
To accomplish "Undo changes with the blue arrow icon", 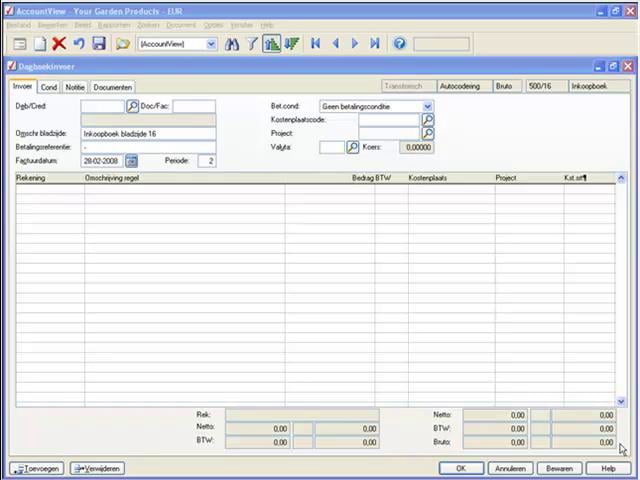I will point(79,43).
